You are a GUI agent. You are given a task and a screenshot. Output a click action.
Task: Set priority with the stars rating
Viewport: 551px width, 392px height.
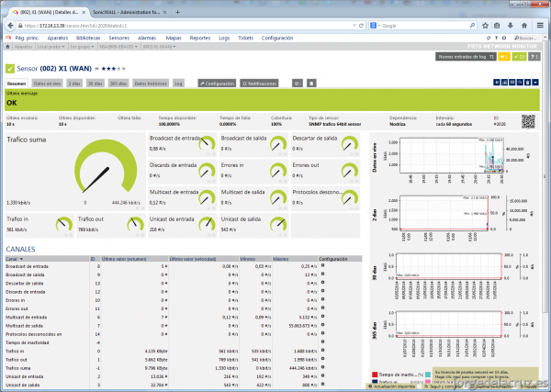pyautogui.click(x=113, y=69)
